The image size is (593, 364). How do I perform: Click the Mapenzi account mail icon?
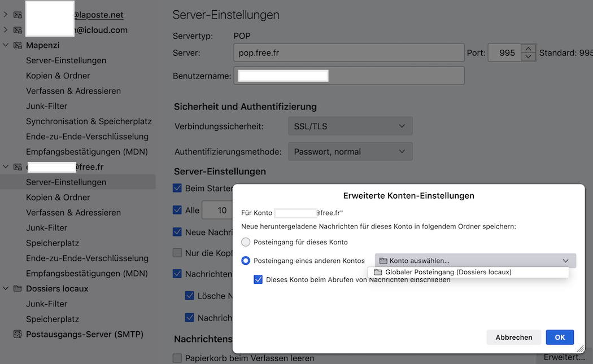18,45
